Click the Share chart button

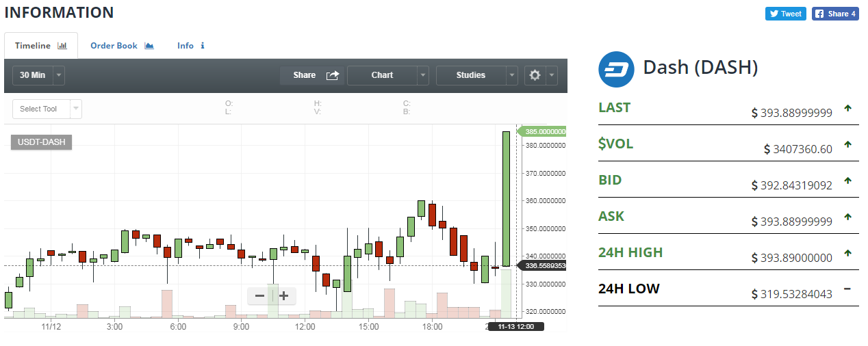(311, 75)
